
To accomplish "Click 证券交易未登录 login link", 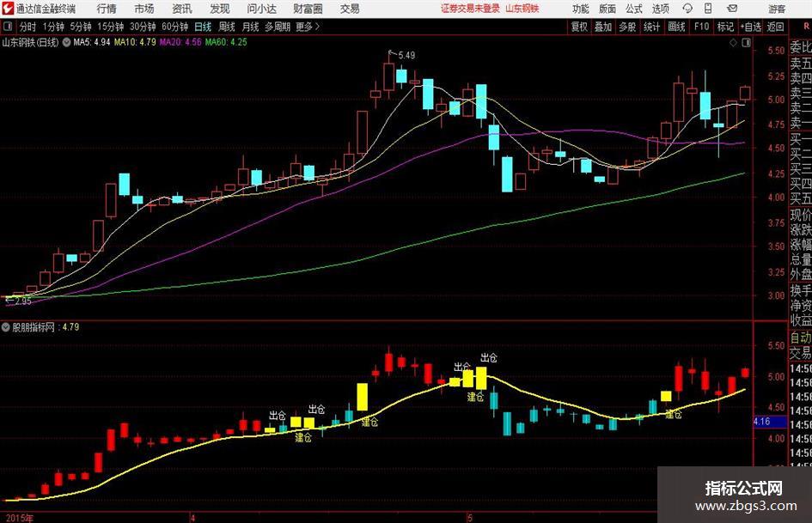I will pos(470,9).
